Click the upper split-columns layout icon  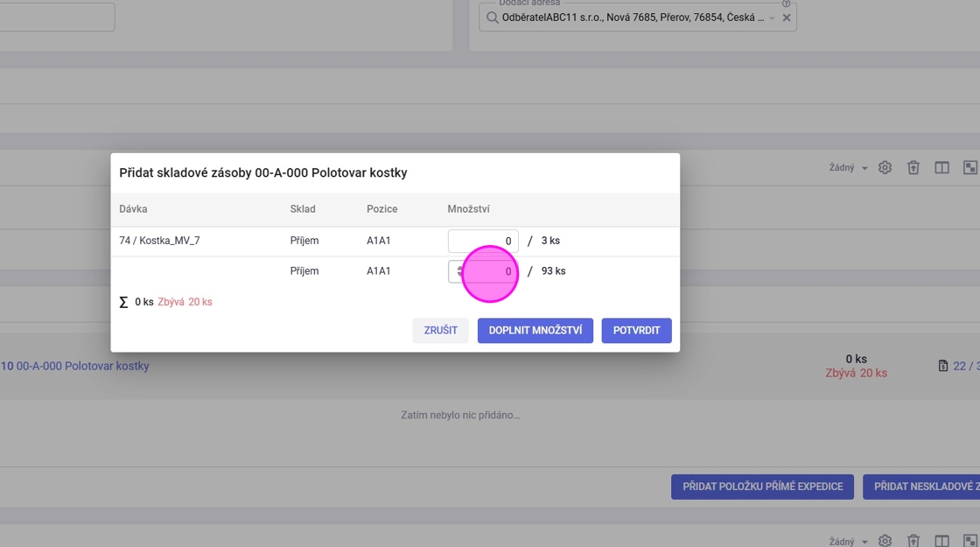(x=941, y=167)
